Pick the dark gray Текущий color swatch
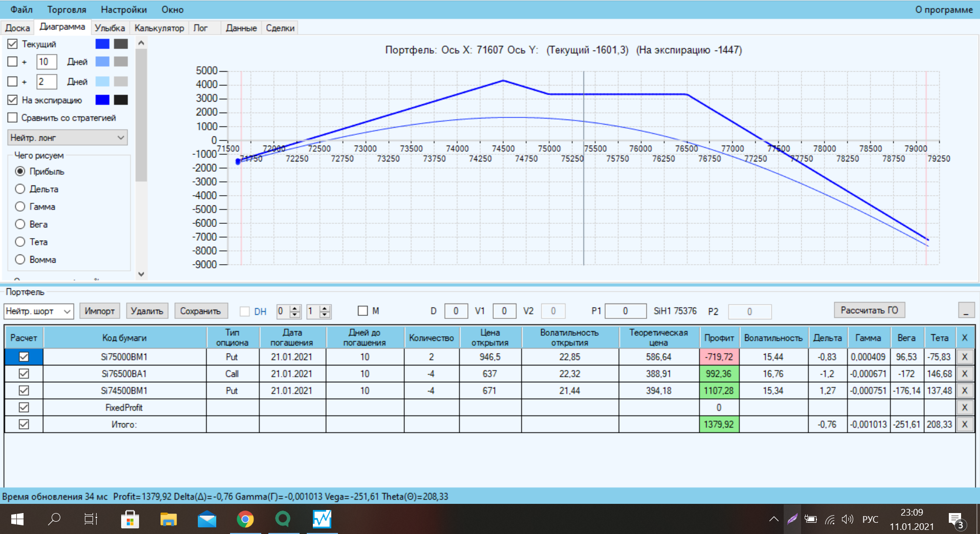The height and width of the screenshot is (534, 980). click(x=121, y=44)
